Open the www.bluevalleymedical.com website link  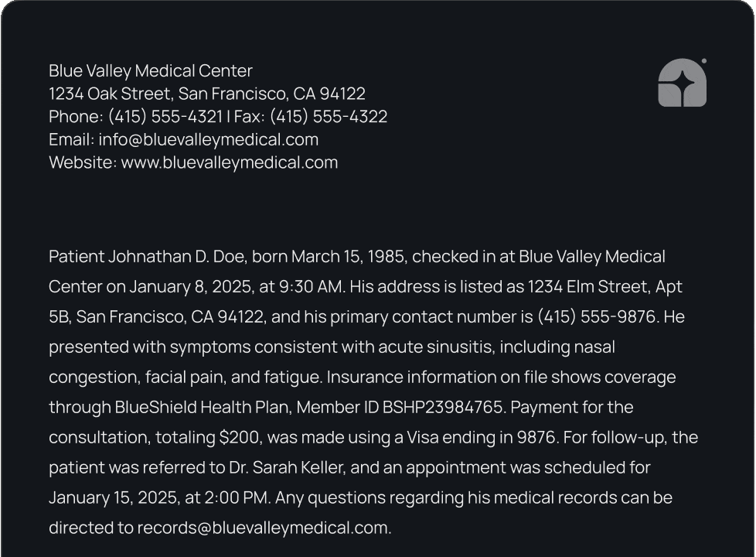point(229,162)
